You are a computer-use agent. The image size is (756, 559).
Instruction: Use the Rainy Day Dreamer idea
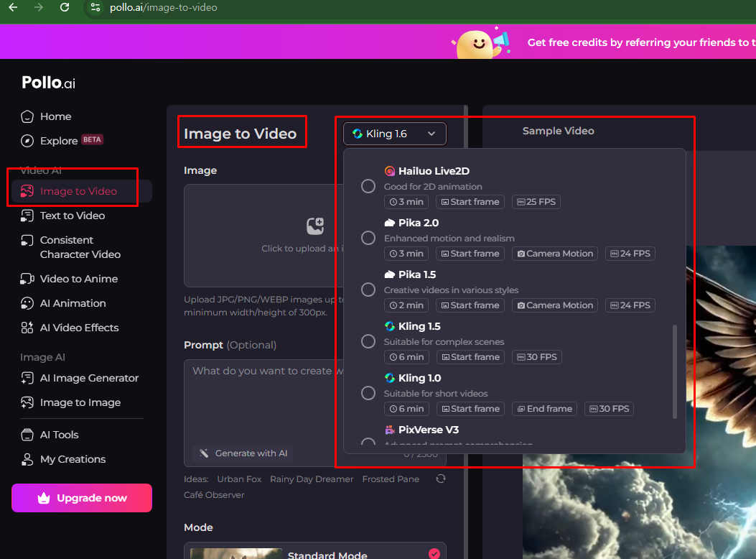tap(312, 479)
